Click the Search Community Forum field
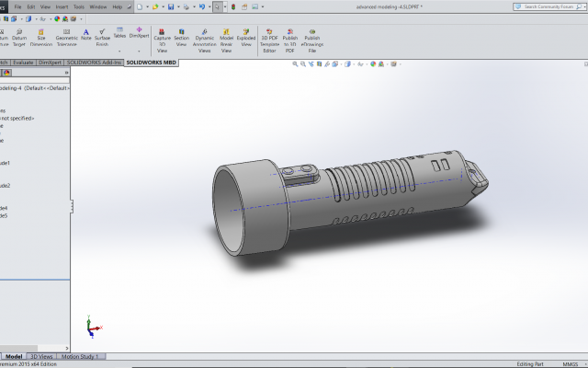Viewport: 588px width, 368px height. (x=548, y=6)
